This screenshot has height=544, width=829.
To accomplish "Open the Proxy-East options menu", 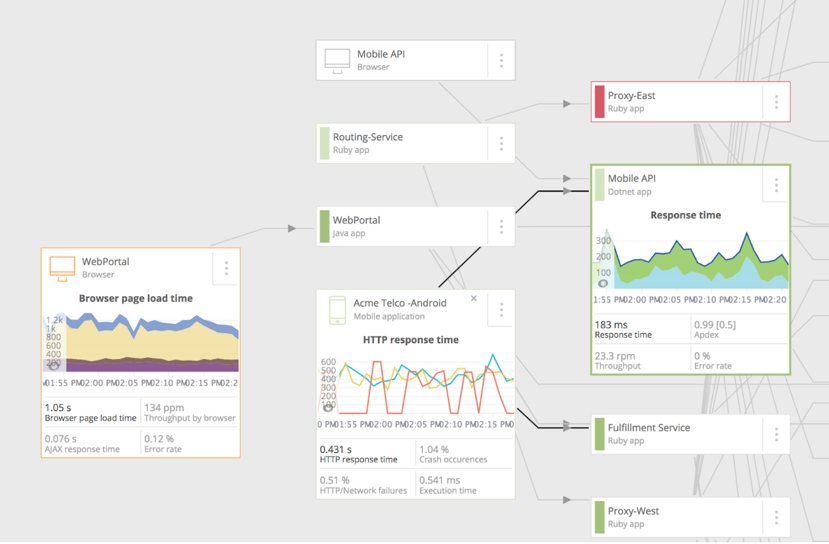I will (x=776, y=102).
